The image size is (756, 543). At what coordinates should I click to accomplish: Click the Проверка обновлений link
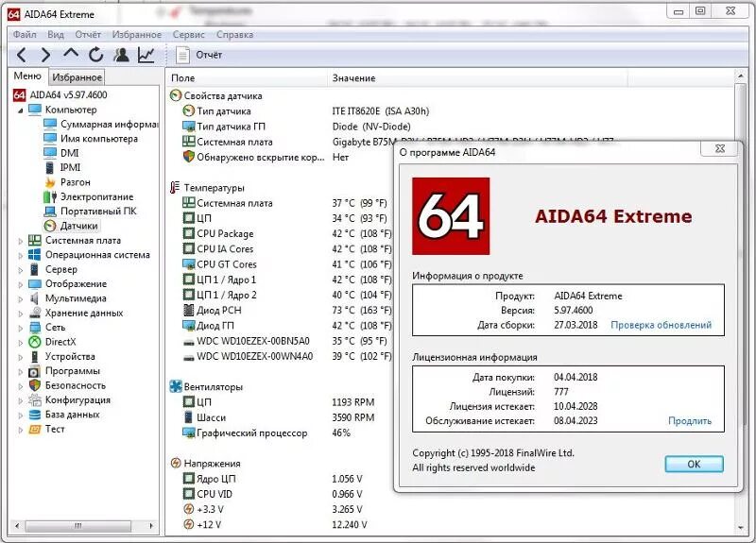click(661, 325)
